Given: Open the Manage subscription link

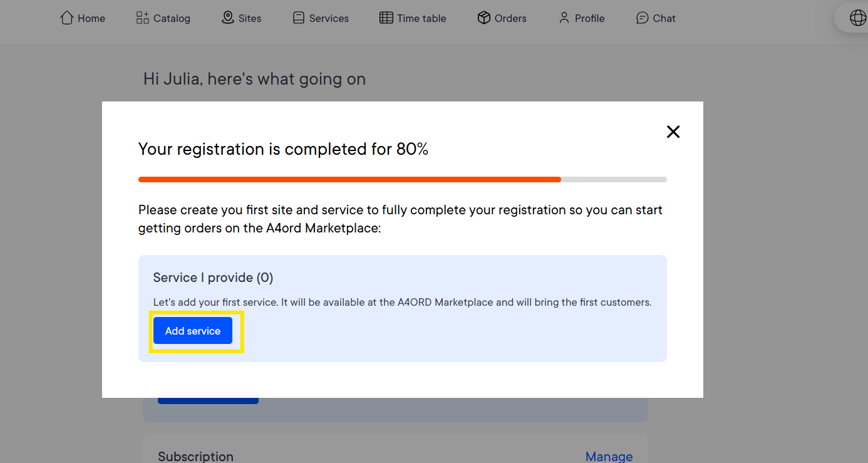Looking at the screenshot, I should (609, 457).
